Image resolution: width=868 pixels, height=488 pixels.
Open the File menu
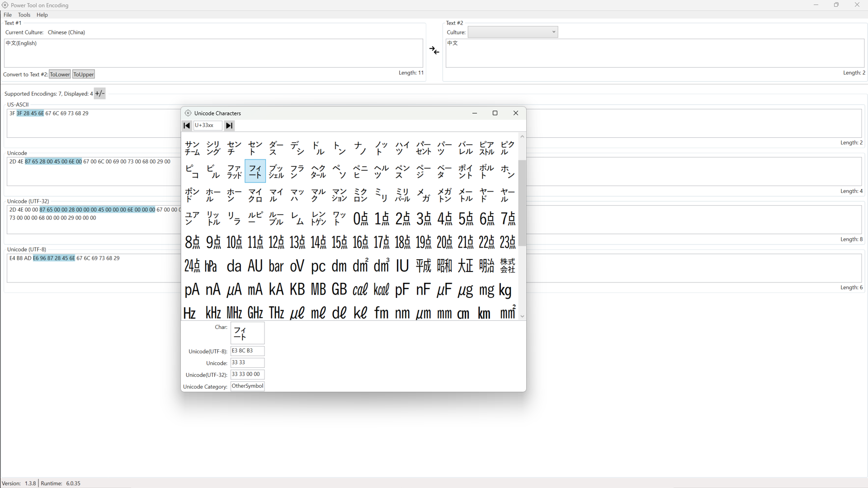coord(8,15)
